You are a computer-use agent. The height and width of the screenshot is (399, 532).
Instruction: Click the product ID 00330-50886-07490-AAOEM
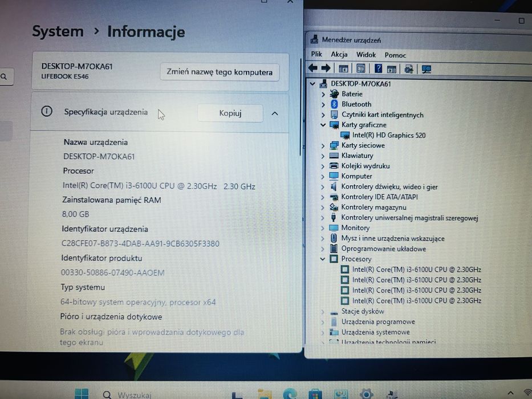(113, 273)
